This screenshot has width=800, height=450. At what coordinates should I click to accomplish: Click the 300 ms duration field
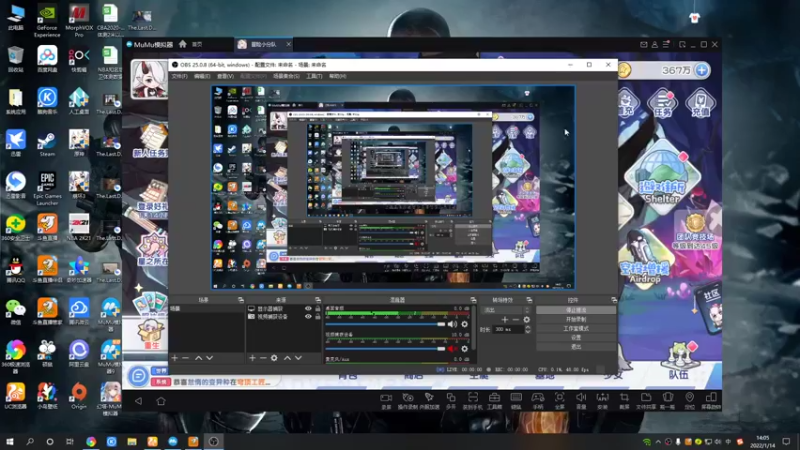pyautogui.click(x=509, y=330)
